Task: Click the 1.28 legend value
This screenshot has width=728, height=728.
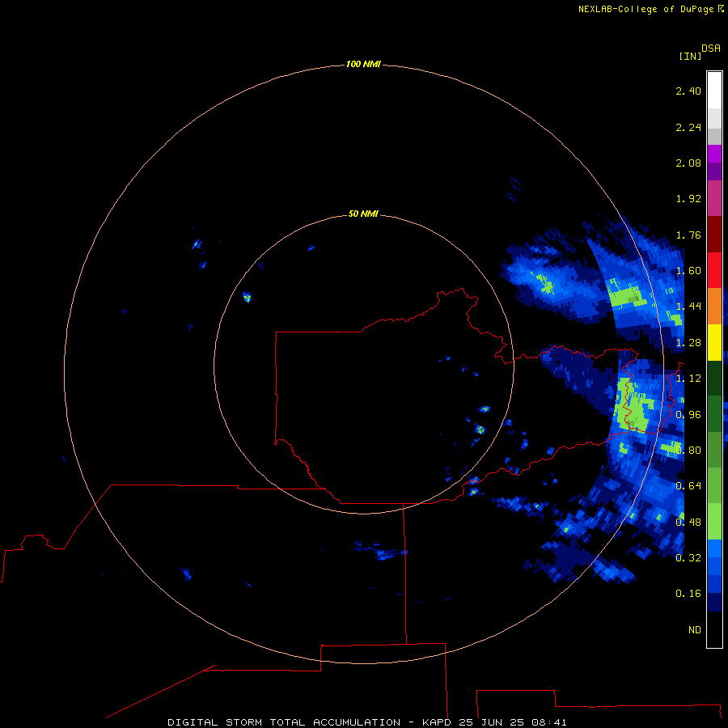Action: point(688,343)
